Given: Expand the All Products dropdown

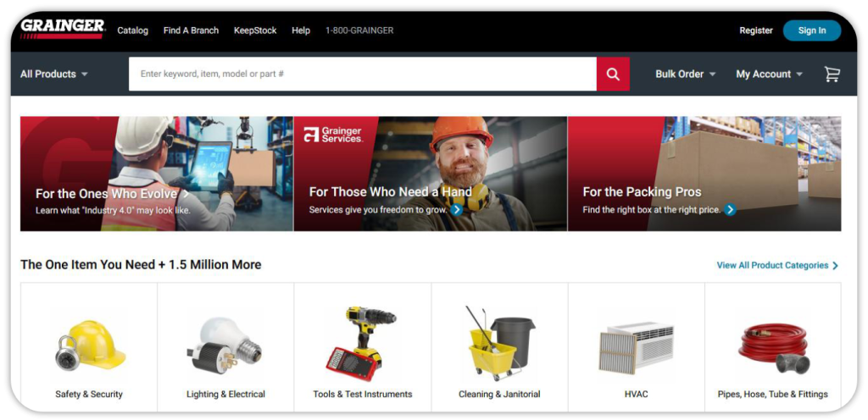Looking at the screenshot, I should point(54,74).
